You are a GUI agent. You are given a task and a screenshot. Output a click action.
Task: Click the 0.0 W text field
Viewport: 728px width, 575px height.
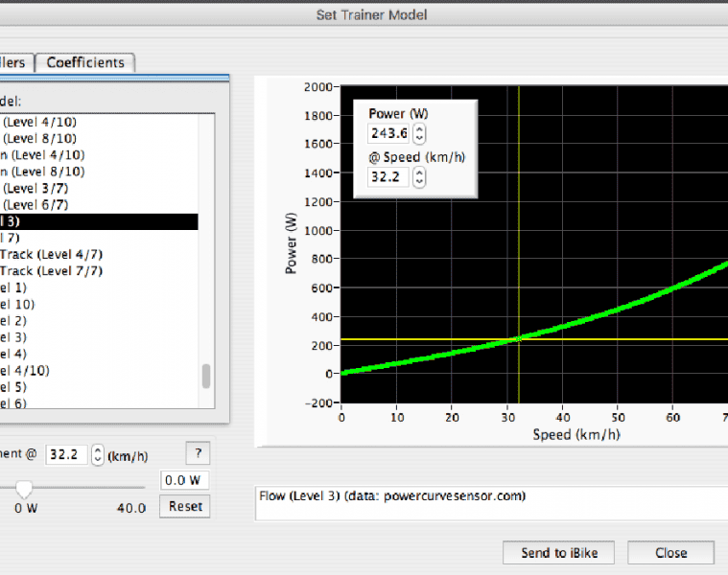click(184, 480)
